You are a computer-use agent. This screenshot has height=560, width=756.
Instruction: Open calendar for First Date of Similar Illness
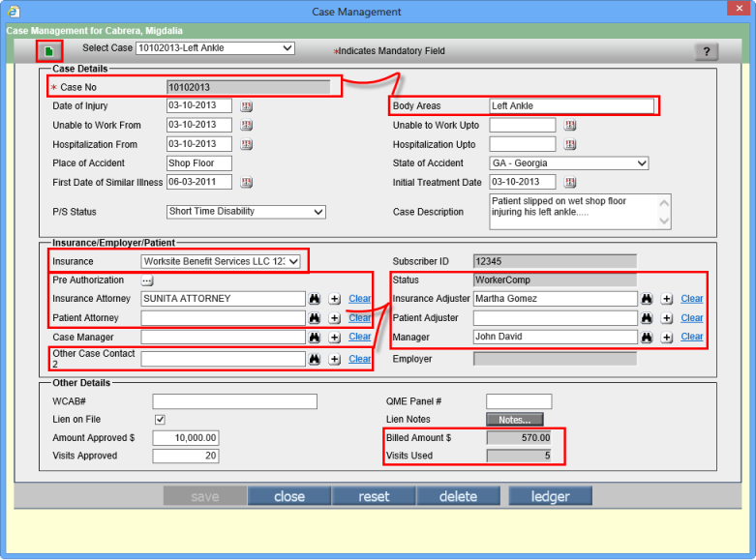(x=247, y=182)
